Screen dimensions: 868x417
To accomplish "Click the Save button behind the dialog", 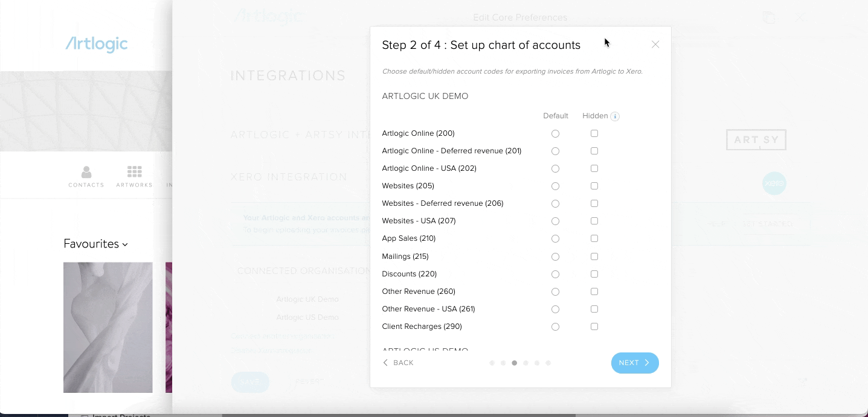I will point(250,382).
